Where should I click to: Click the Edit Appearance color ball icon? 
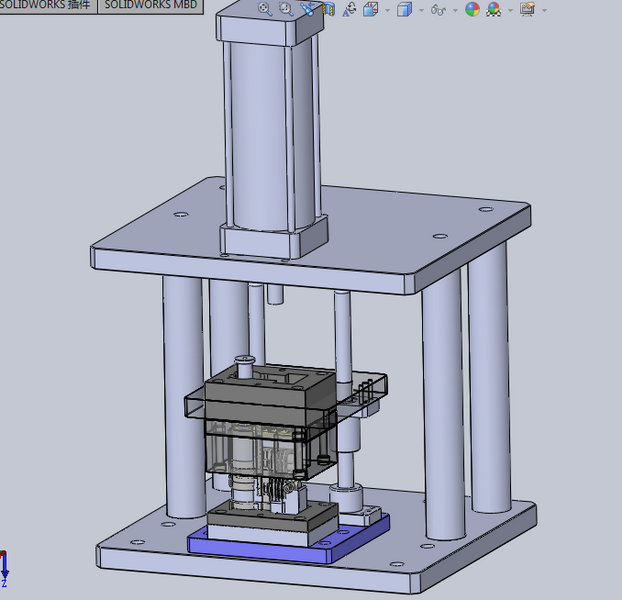pos(472,9)
